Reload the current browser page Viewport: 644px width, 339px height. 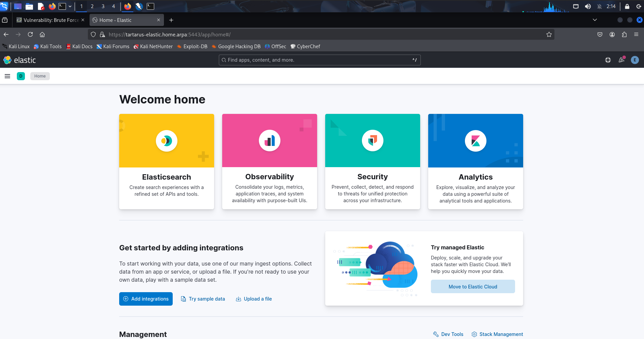30,34
